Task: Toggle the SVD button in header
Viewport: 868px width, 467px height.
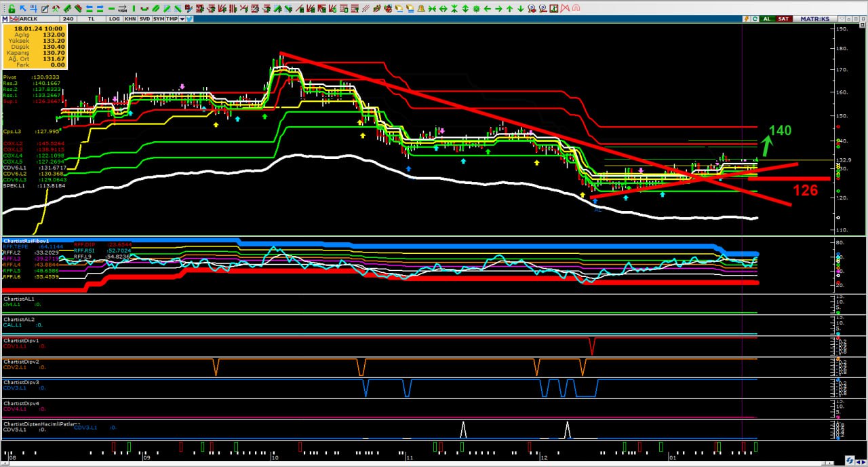Action: point(145,19)
